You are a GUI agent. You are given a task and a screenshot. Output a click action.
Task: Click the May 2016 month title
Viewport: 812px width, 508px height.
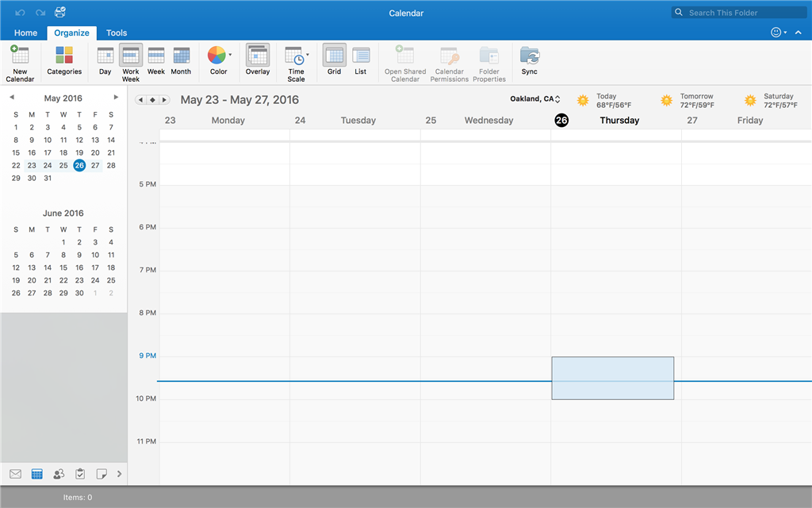(x=63, y=98)
